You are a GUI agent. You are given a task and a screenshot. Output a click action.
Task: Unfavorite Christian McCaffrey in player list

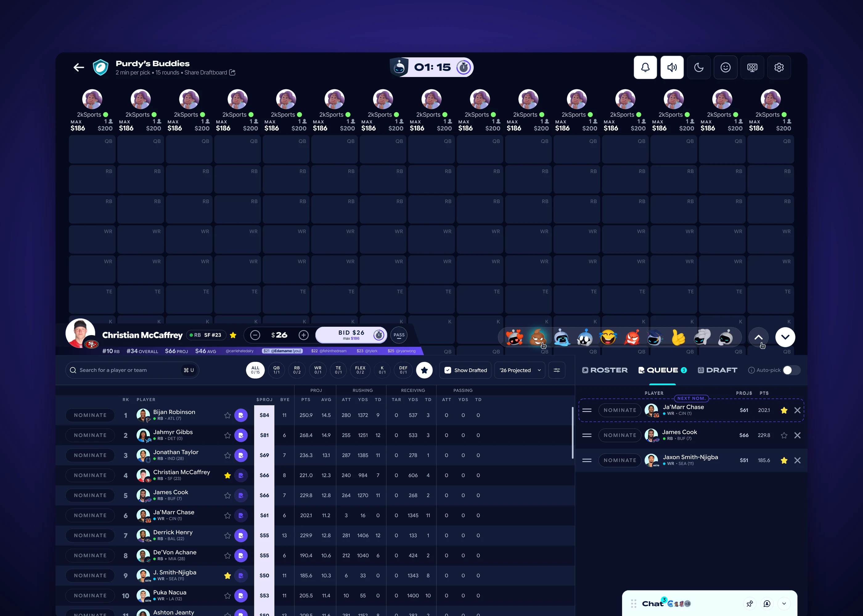coord(227,475)
